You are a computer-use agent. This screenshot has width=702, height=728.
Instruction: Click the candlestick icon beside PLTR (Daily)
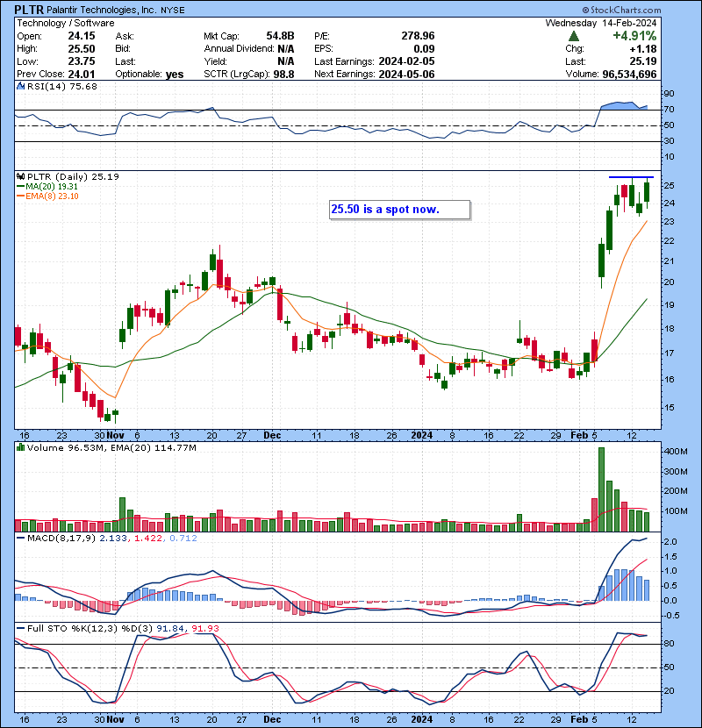[20, 177]
